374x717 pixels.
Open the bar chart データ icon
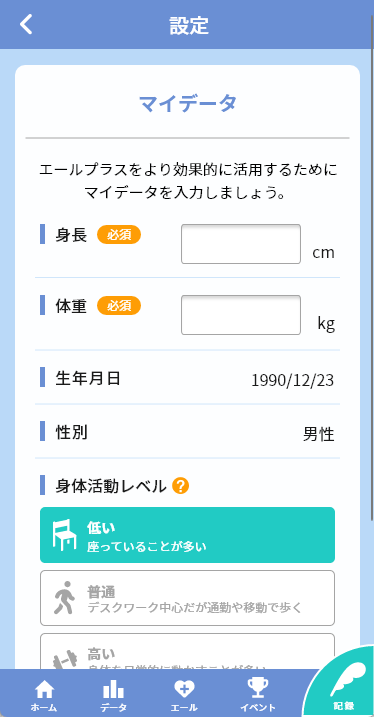click(x=113, y=689)
